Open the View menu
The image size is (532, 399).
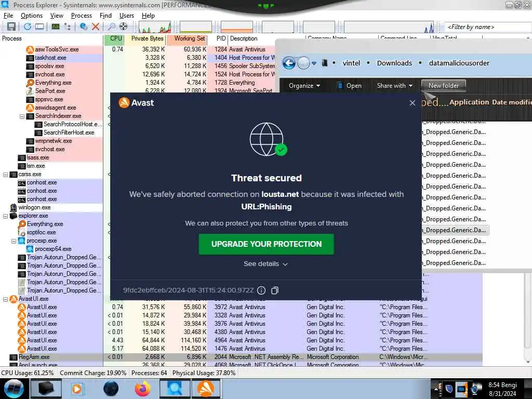(x=57, y=16)
